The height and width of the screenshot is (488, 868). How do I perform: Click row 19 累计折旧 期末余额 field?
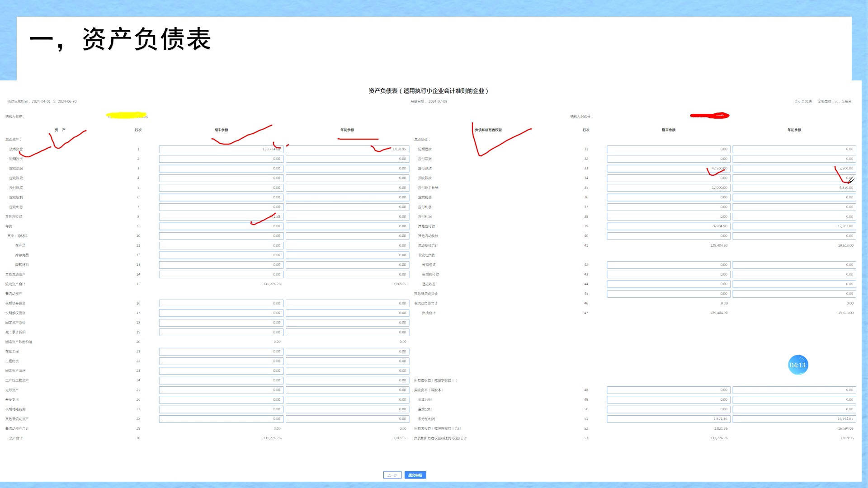[x=221, y=333]
